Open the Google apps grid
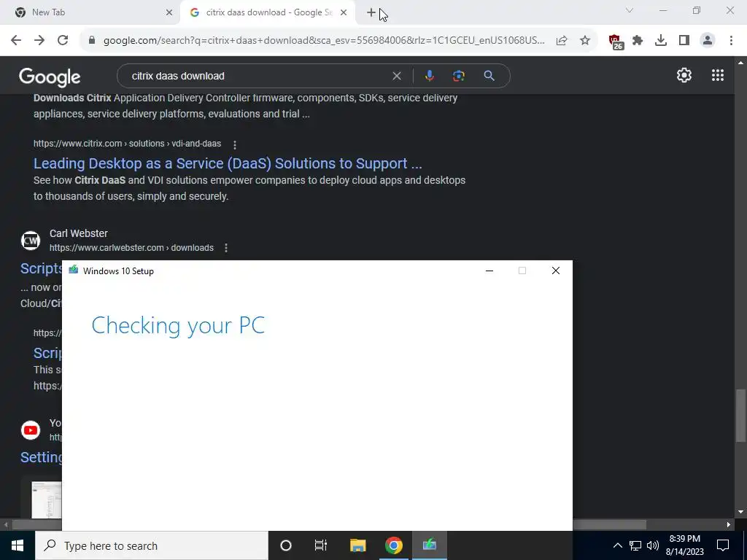Screen dimensions: 747x560 pos(718,75)
